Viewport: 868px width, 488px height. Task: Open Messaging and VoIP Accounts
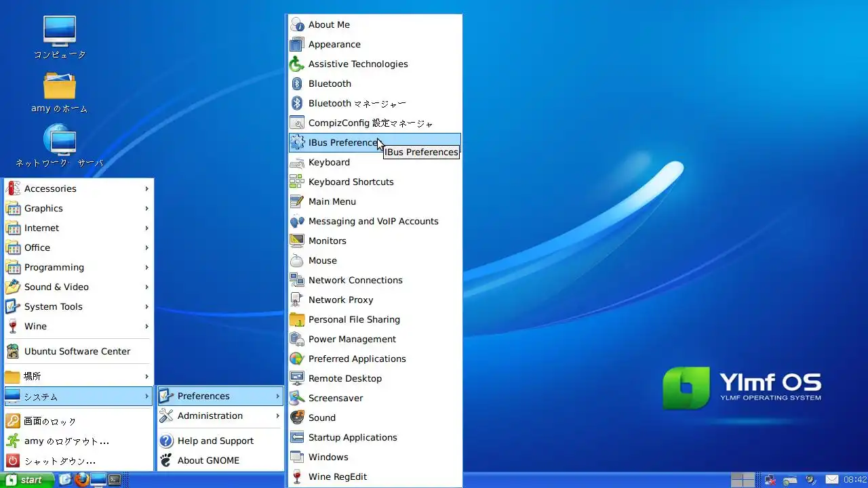click(x=374, y=221)
